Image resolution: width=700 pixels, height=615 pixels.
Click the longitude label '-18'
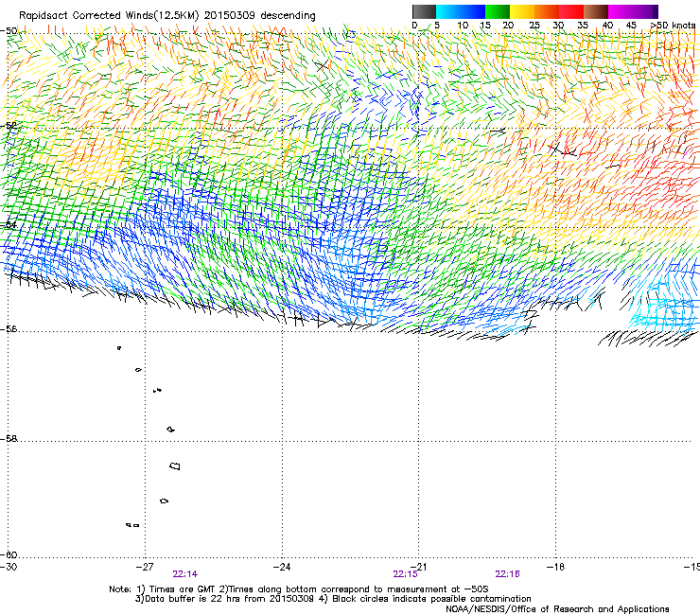pyautogui.click(x=555, y=567)
